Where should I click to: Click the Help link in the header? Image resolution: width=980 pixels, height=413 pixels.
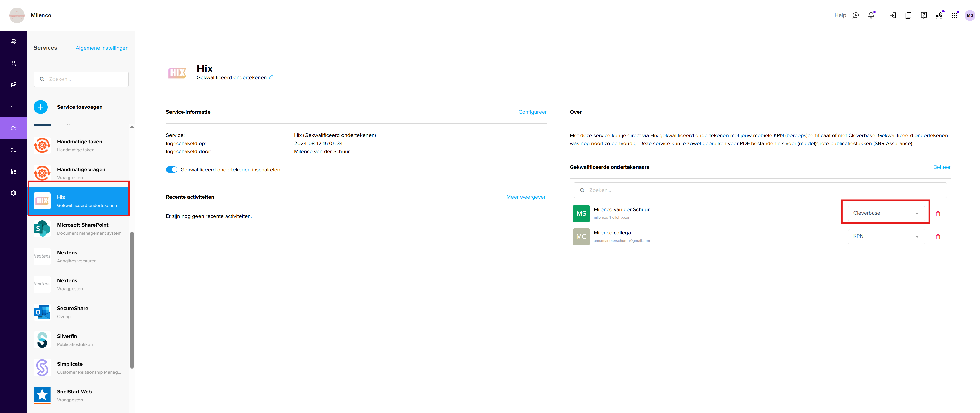(840, 15)
